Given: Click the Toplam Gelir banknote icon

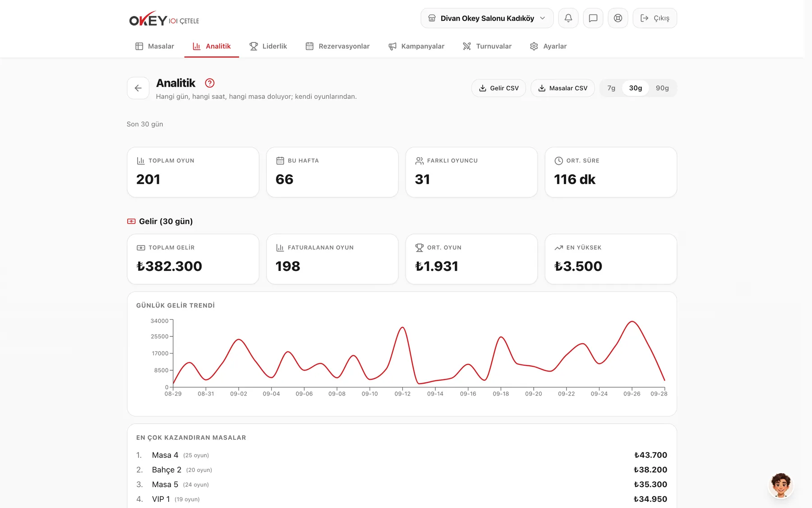Looking at the screenshot, I should point(141,248).
